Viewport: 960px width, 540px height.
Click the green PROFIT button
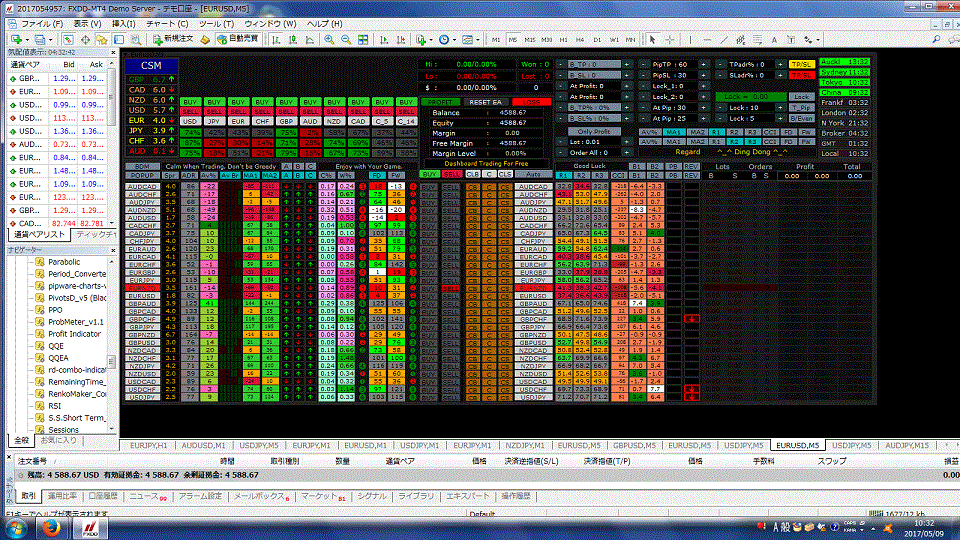tap(440, 102)
